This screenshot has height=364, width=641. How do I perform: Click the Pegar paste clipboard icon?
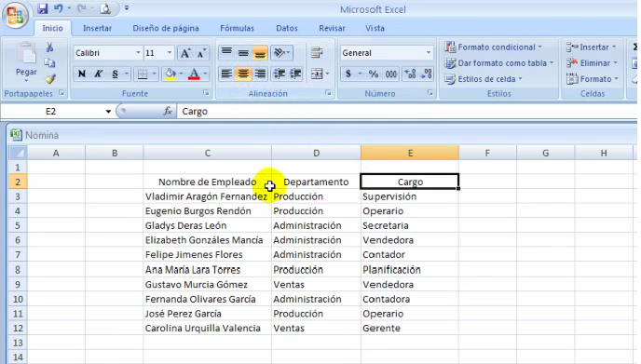(x=26, y=53)
